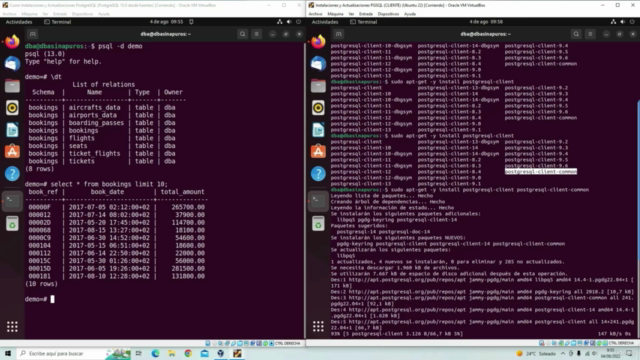The width and height of the screenshot is (640, 360).
Task: Click the psql demo=# prompt cursor
Action: pos(52,299)
